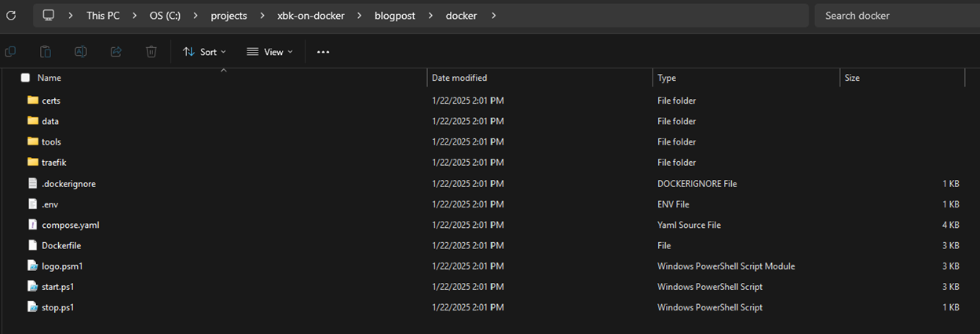Click the Type column header
Image resolution: width=980 pixels, height=334 pixels.
(x=667, y=78)
